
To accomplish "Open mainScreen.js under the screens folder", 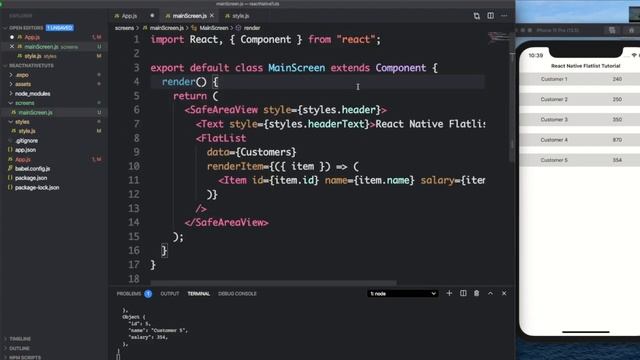I will pyautogui.click(x=35, y=112).
